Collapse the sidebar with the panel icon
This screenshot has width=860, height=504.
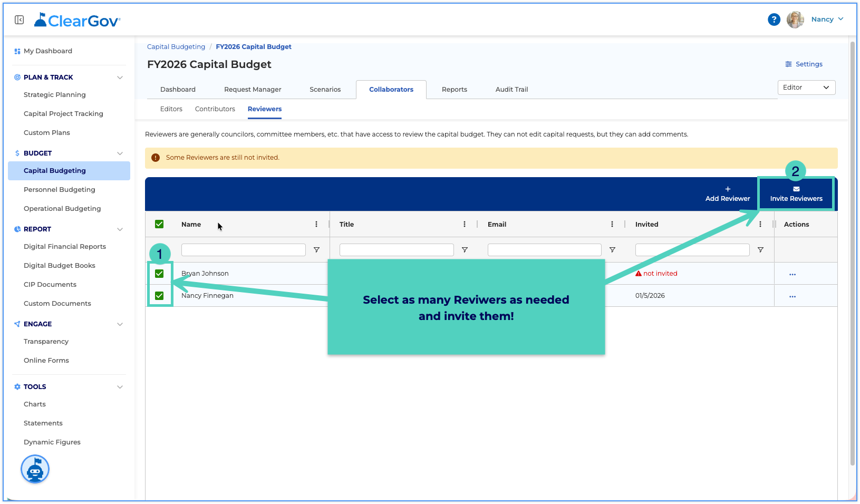[20, 20]
